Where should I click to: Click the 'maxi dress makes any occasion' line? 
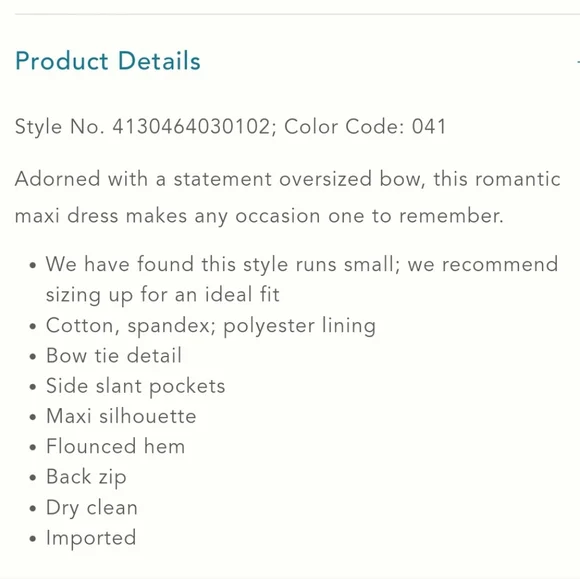point(259,216)
